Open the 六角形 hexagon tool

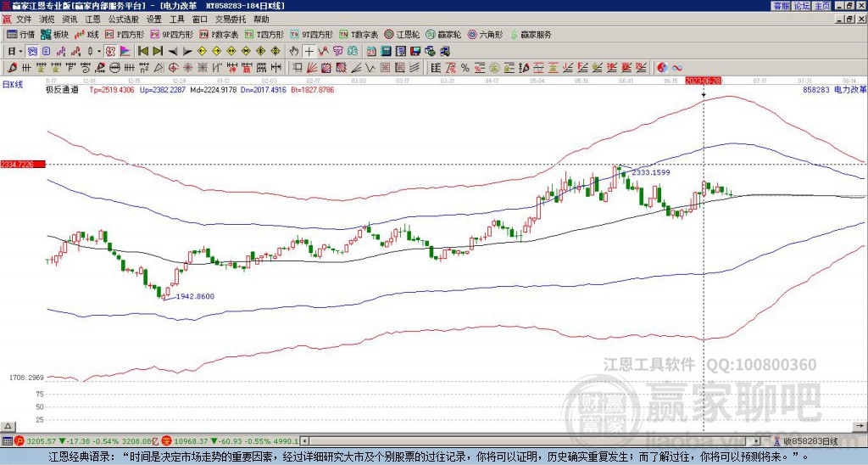pos(486,34)
